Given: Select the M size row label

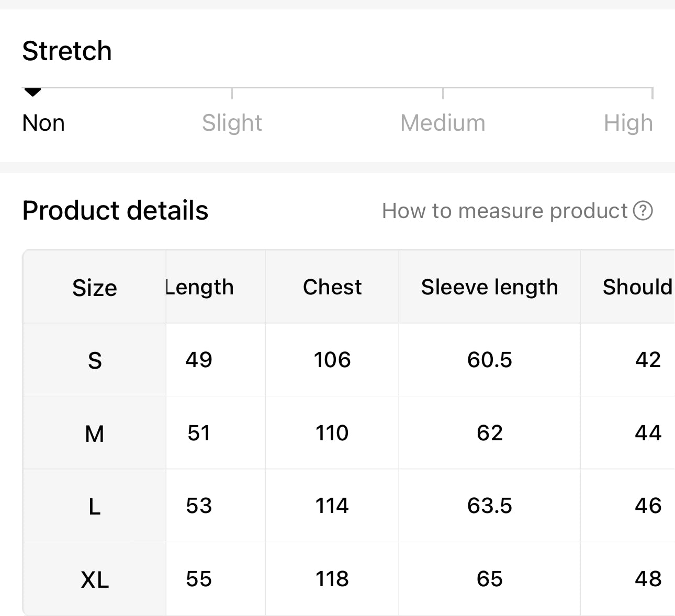Looking at the screenshot, I should [x=95, y=434].
